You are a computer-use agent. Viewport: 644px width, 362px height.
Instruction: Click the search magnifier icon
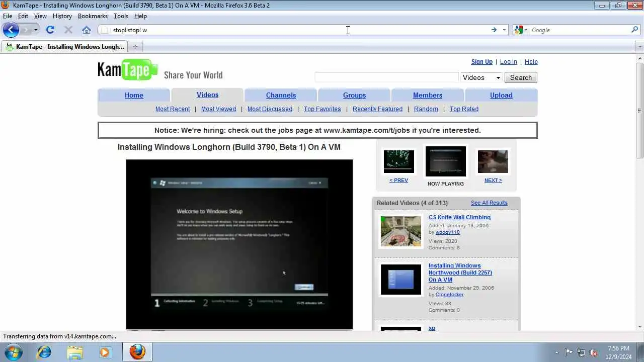(x=634, y=30)
